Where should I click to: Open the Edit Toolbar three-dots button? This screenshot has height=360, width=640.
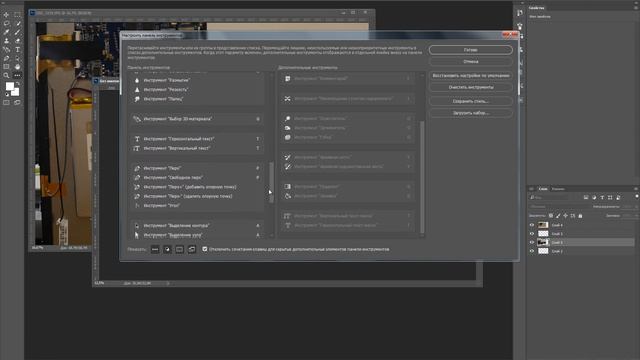click(x=17, y=76)
